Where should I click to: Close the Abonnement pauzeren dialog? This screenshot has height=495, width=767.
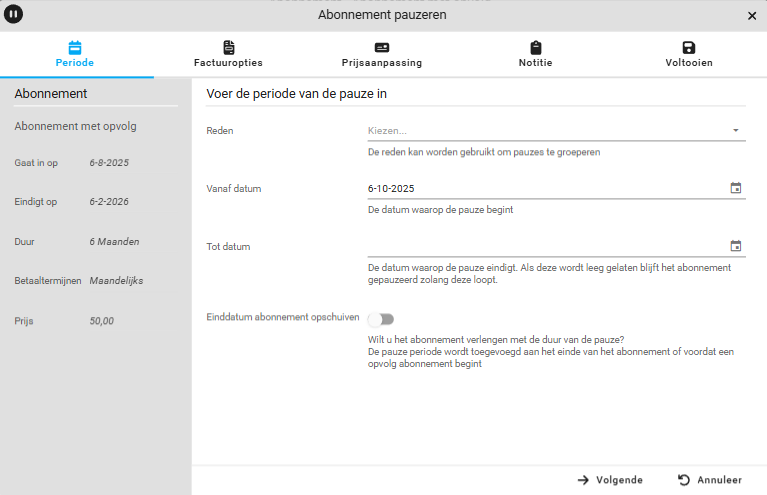[x=752, y=16]
